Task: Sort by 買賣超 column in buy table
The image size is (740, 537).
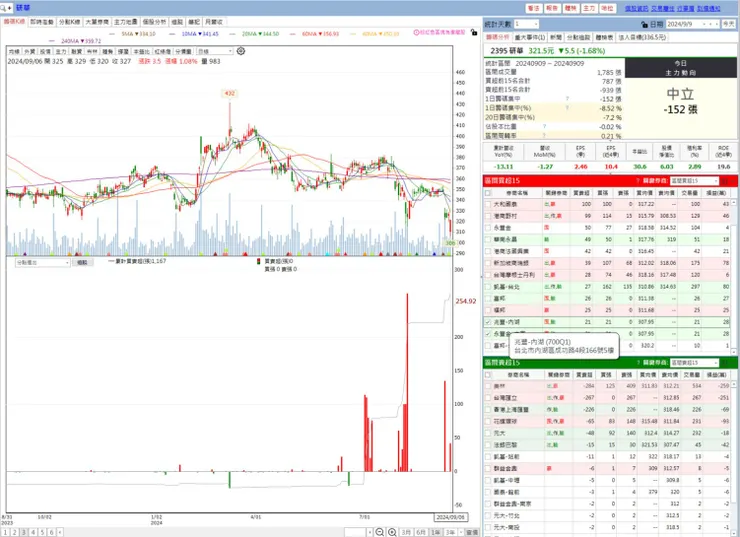Action: tap(581, 193)
